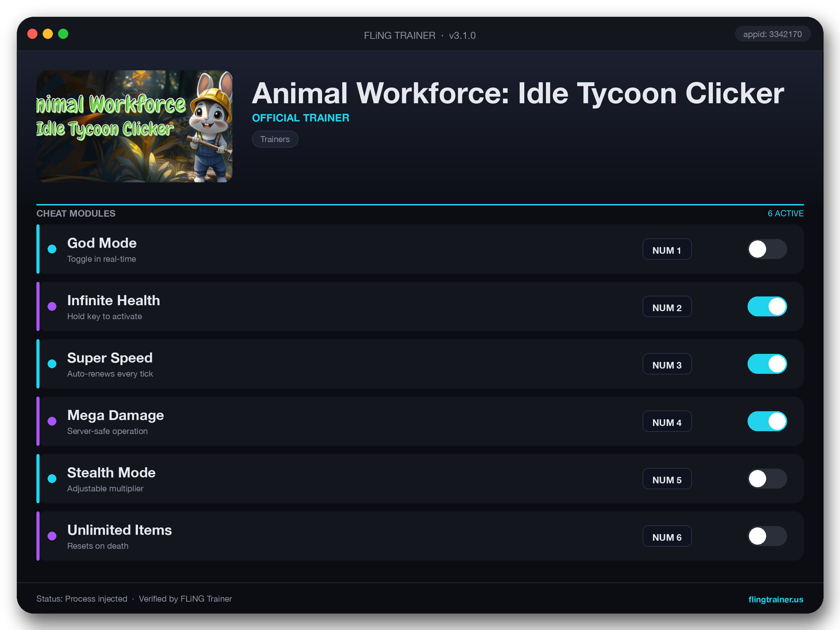Select the Super Speed module title
This screenshot has height=630, width=840.
click(x=110, y=358)
